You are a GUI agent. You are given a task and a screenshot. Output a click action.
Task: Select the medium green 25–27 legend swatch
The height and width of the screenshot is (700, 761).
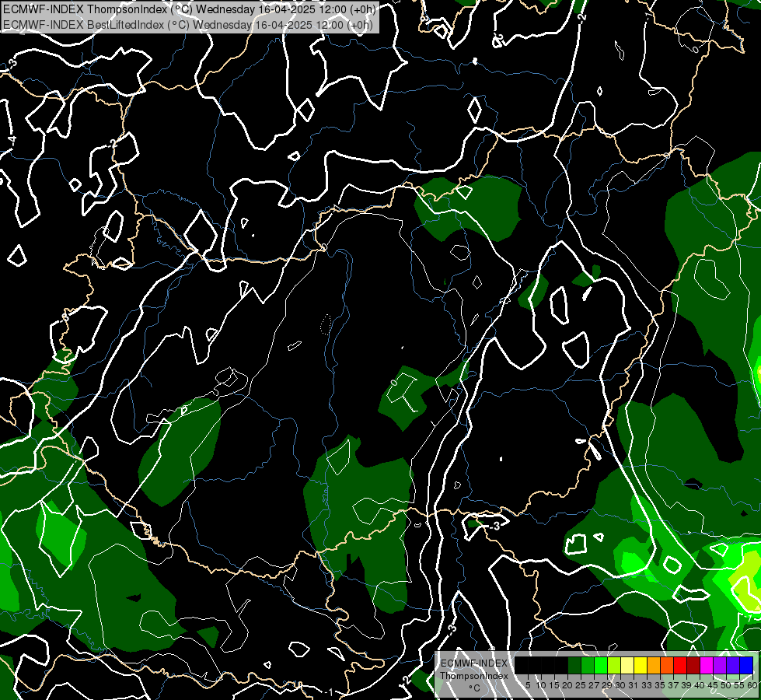pyautogui.click(x=588, y=665)
